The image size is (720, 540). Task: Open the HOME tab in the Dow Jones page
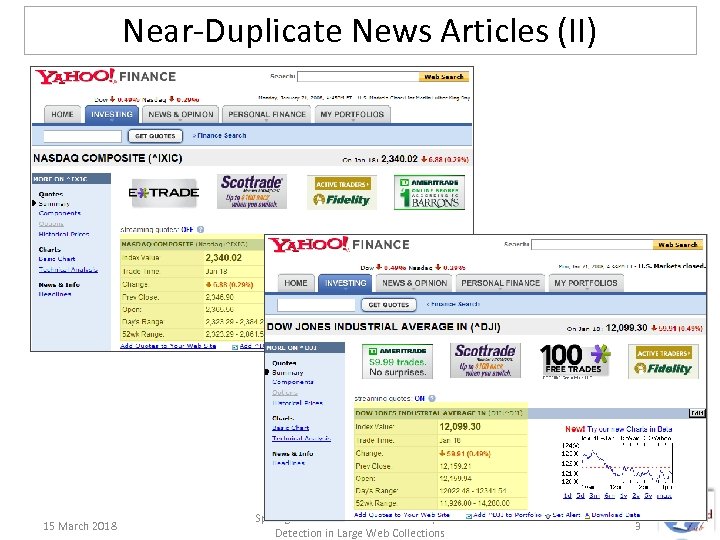(296, 283)
